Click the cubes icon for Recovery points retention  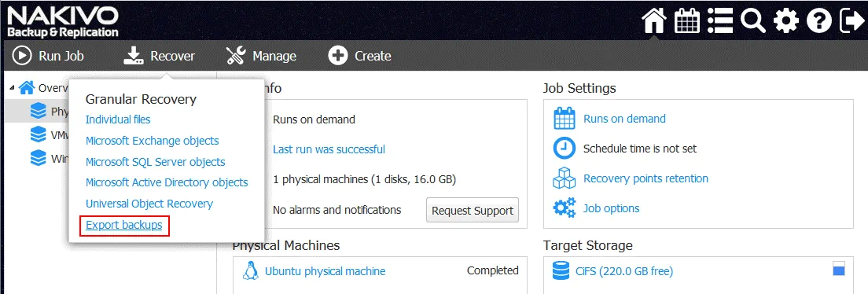click(565, 178)
